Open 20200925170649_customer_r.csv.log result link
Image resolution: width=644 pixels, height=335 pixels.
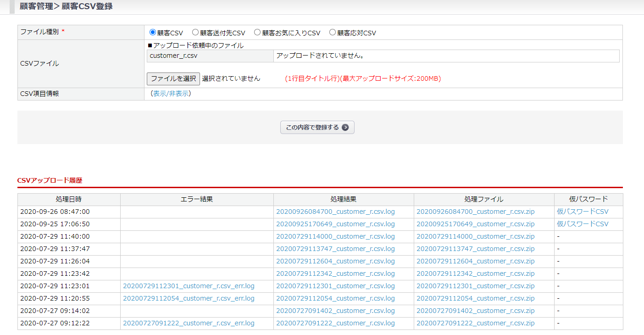[335, 224]
